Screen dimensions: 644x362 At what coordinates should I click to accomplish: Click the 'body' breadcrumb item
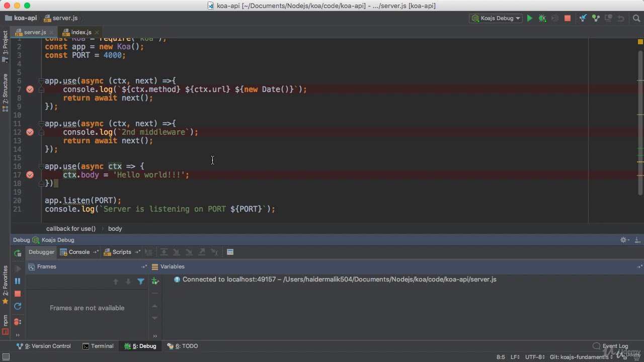click(x=115, y=229)
